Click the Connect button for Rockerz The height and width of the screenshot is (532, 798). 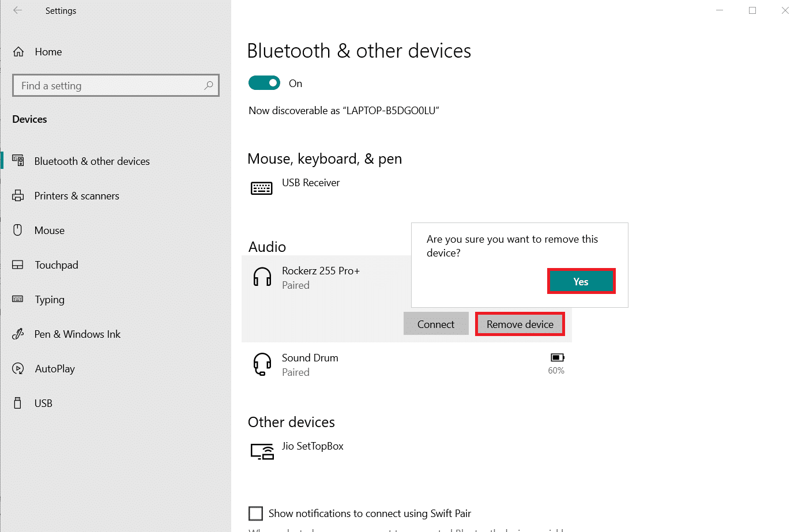[436, 325]
